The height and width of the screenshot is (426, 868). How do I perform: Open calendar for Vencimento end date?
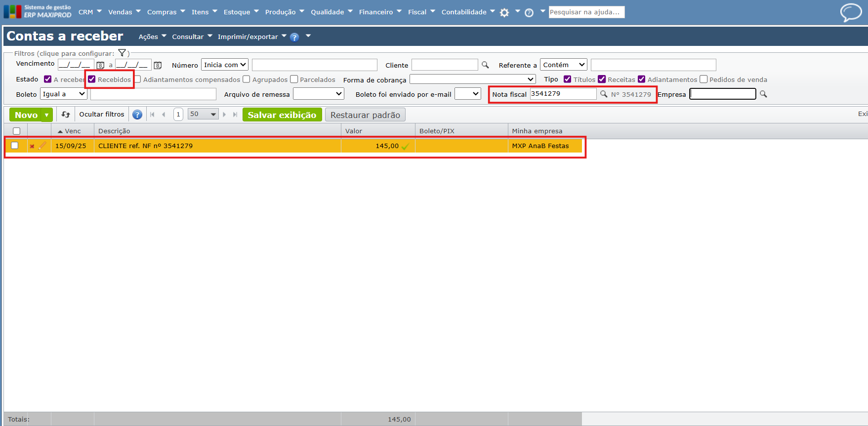click(158, 65)
